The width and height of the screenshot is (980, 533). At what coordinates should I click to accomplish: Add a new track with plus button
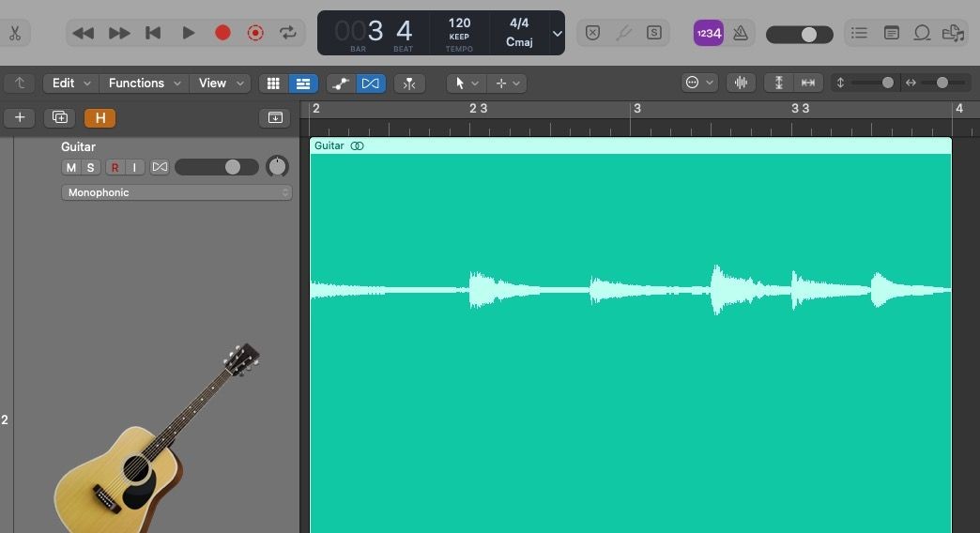[20, 117]
